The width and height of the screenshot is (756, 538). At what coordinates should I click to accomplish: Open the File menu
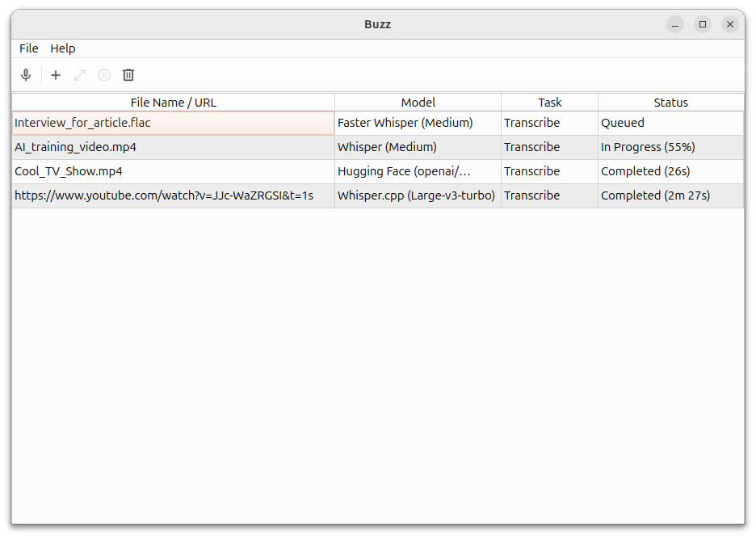coord(29,48)
